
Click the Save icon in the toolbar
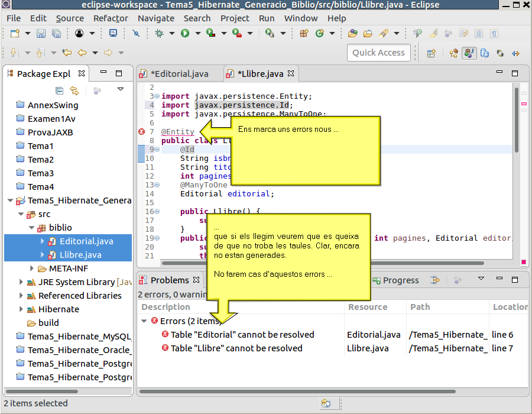(41, 34)
